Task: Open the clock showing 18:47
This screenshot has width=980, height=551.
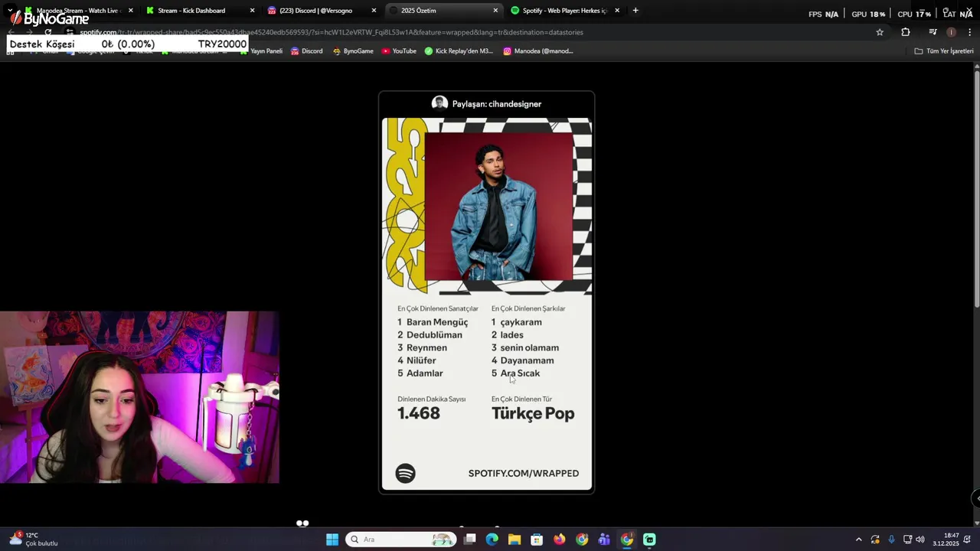Action: [x=946, y=540]
